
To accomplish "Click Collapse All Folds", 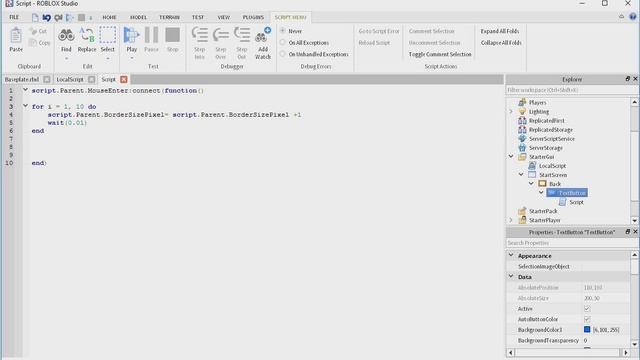I will 501,42.
